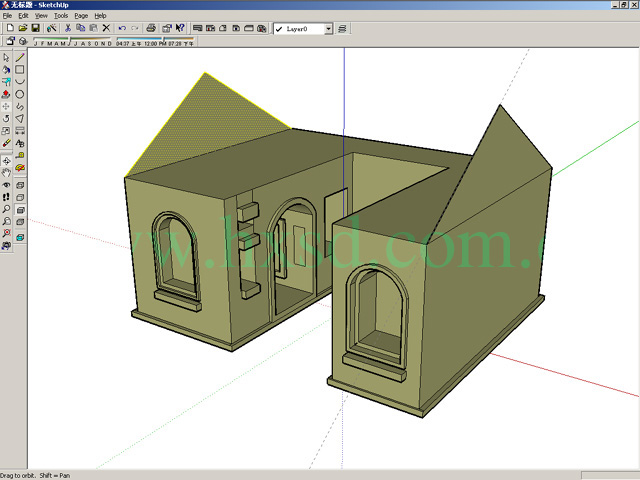This screenshot has height=480, width=640.
Task: Open the Edit menu
Action: [x=23, y=16]
